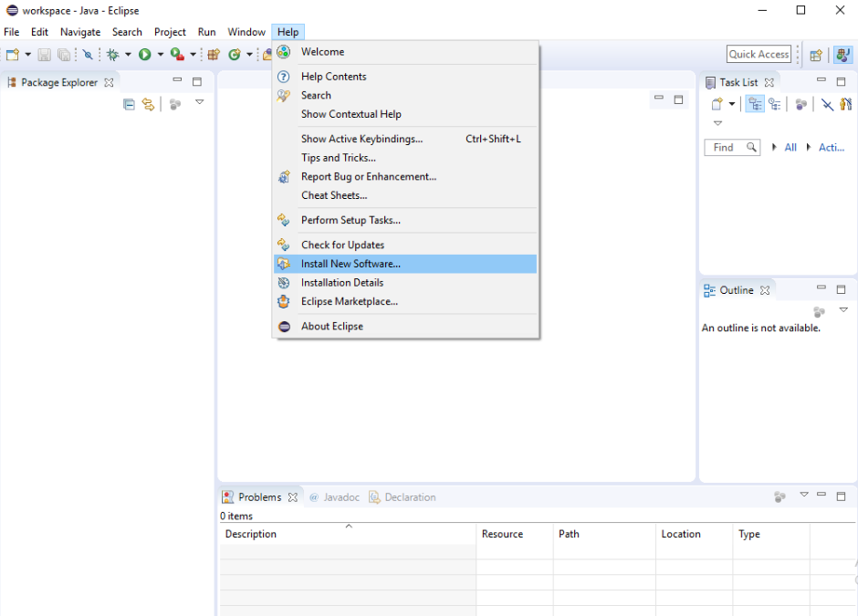Screen dimensions: 858x616
Task: Click the Quick Access search field
Action: point(759,54)
